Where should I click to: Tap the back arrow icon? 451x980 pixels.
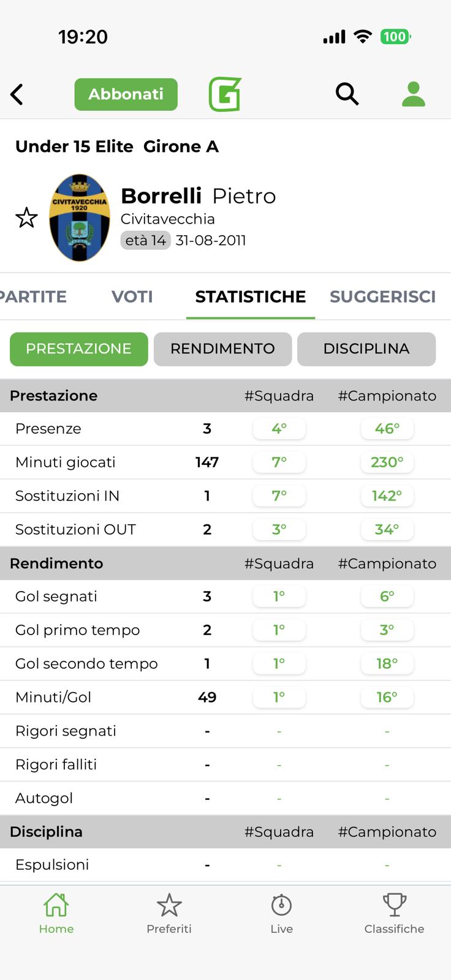[17, 94]
